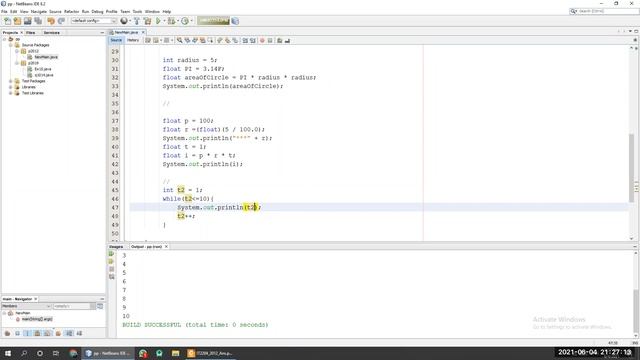Click Shift Line Left editor icon

[245, 40]
